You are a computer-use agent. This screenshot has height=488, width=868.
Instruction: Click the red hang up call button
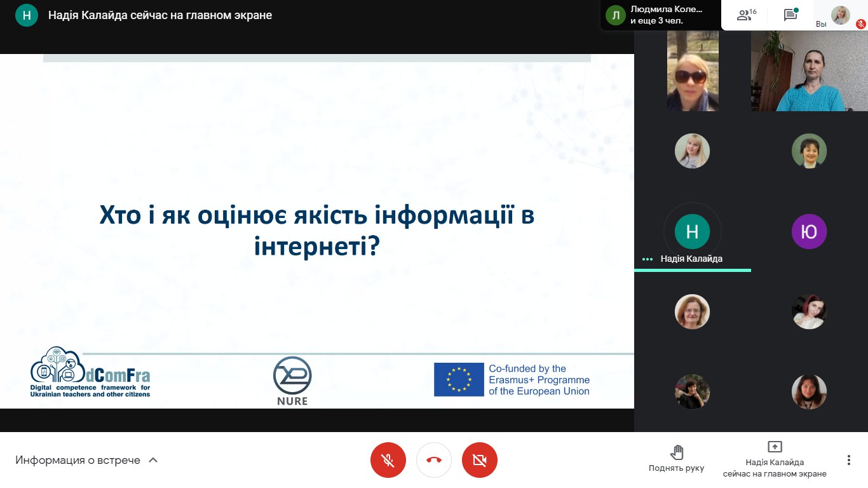click(x=434, y=460)
